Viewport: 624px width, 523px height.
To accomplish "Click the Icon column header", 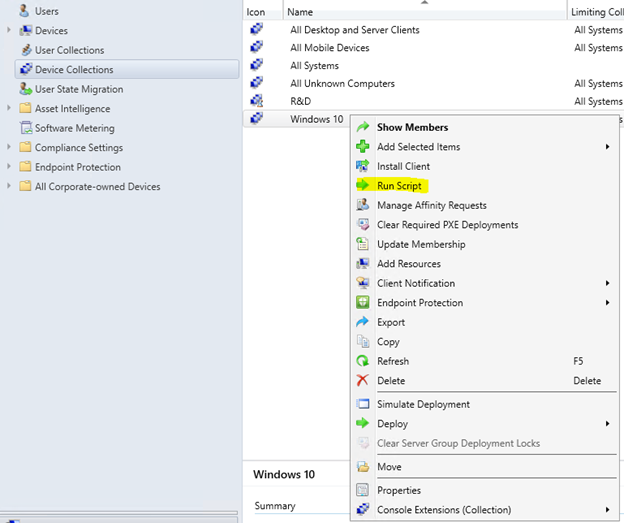I will pyautogui.click(x=263, y=12).
